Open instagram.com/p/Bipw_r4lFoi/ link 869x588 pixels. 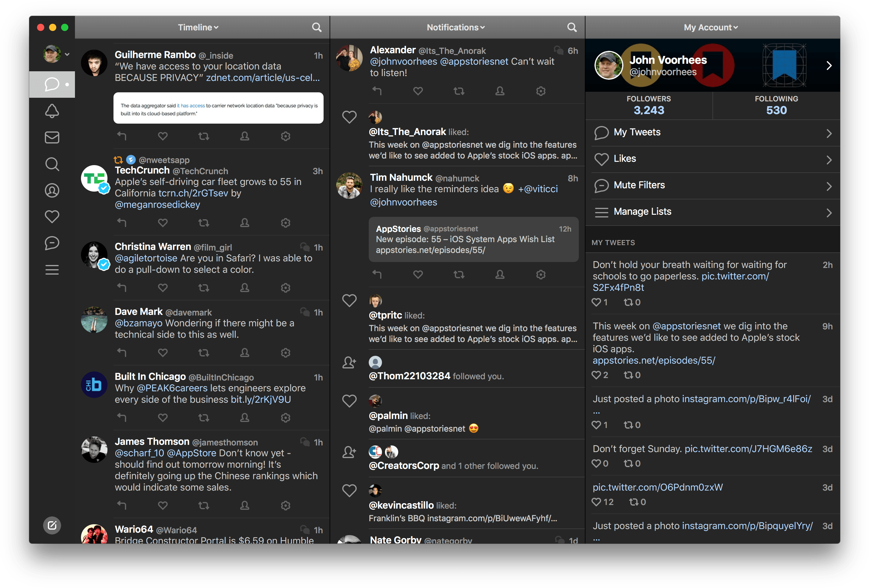746,399
